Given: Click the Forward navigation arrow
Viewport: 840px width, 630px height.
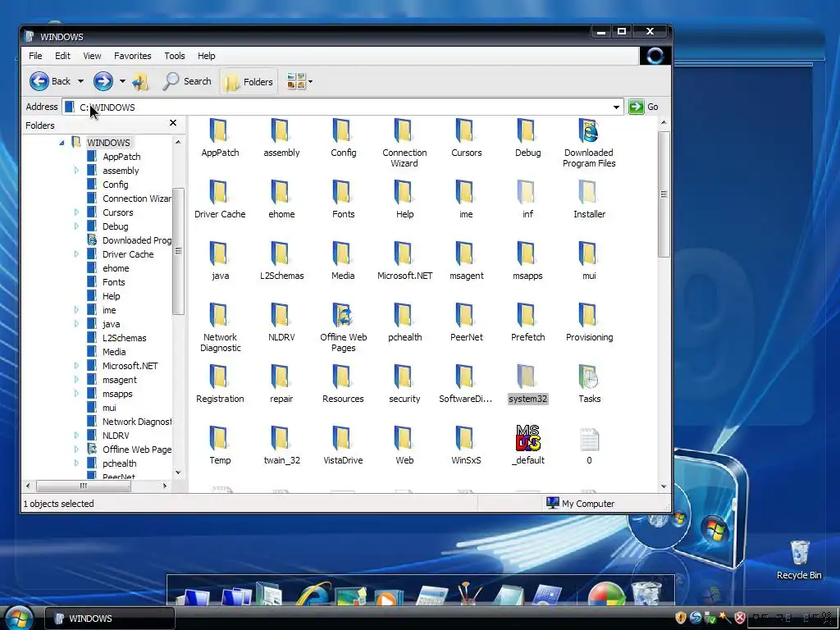Looking at the screenshot, I should (x=103, y=81).
